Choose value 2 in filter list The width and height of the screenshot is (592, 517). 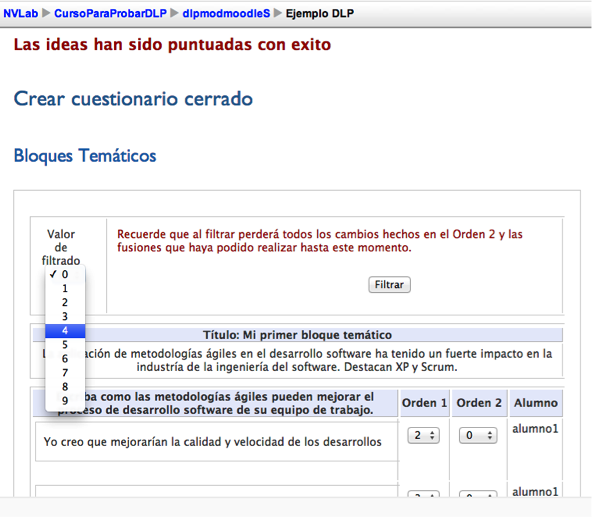tap(65, 302)
